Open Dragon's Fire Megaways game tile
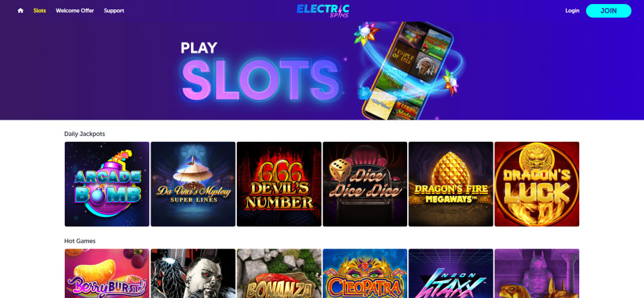Viewport: 644px width, 298px height. tap(450, 184)
